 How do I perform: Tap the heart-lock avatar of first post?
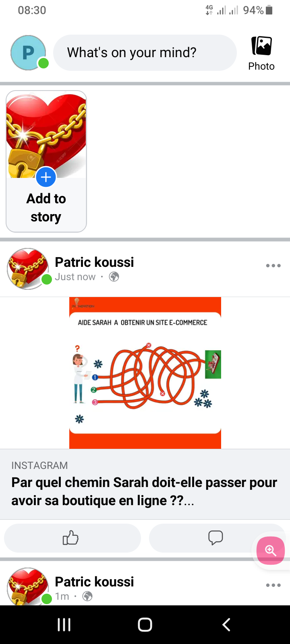click(x=28, y=268)
